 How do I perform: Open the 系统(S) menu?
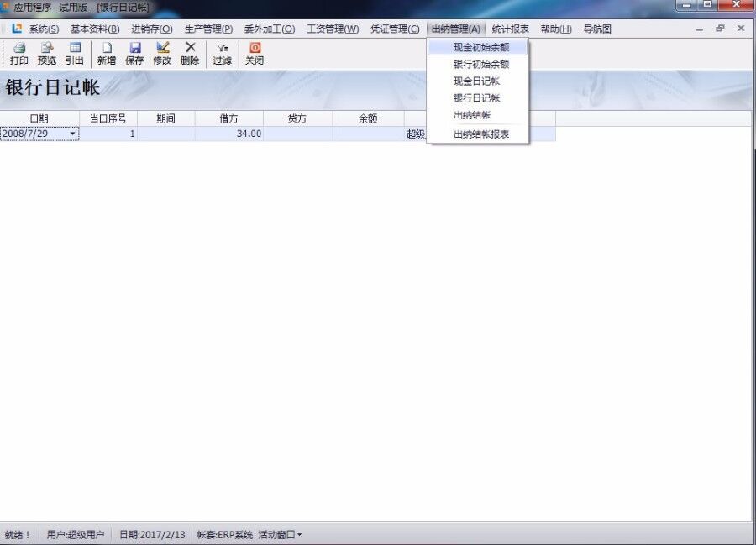pyautogui.click(x=44, y=29)
